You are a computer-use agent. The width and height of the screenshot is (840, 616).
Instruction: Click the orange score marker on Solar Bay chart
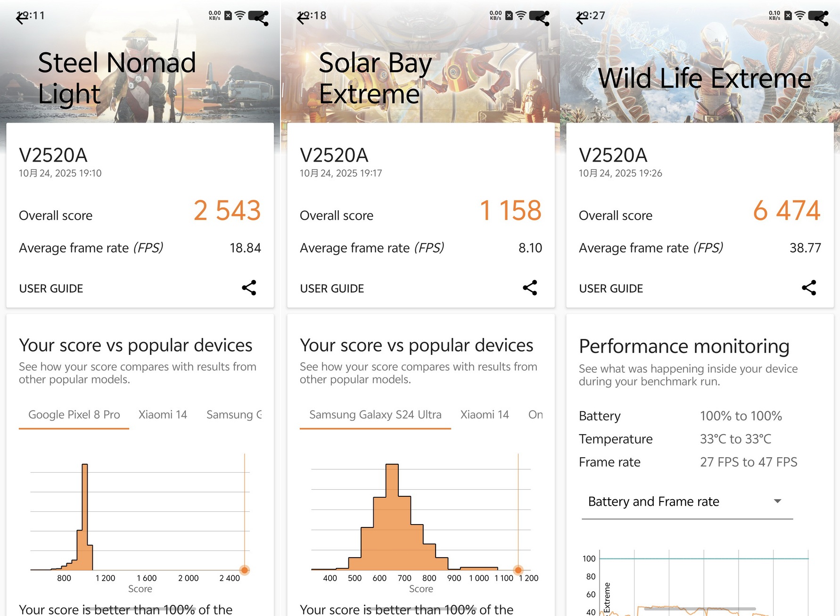pos(518,570)
